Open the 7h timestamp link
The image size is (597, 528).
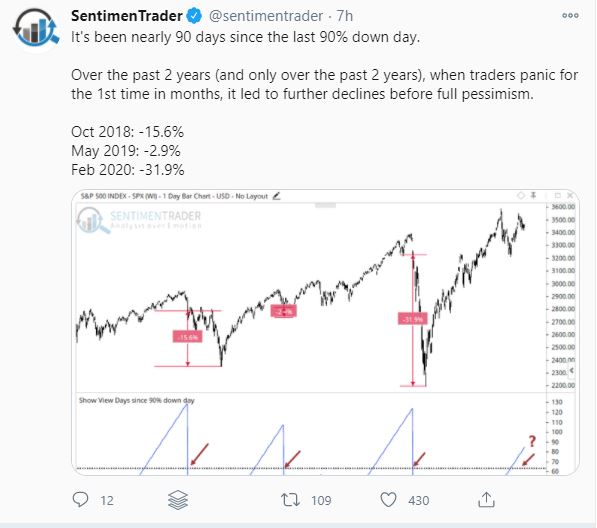click(x=345, y=16)
